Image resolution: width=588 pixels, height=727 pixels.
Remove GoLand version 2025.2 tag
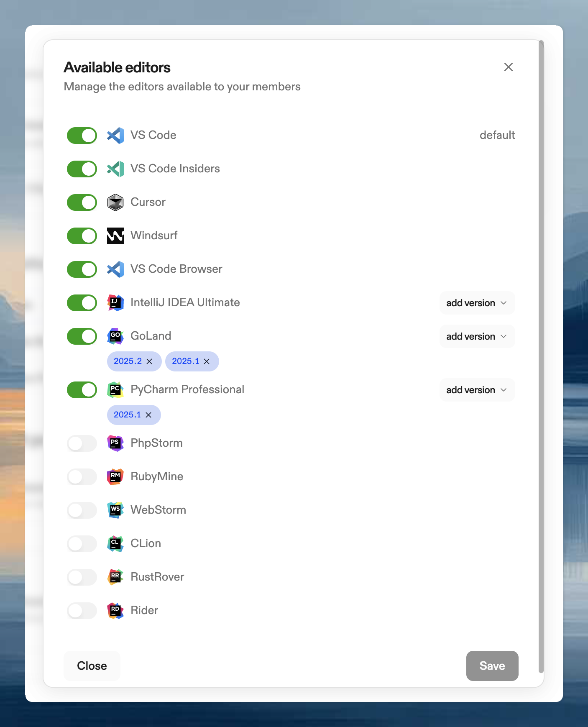click(149, 361)
